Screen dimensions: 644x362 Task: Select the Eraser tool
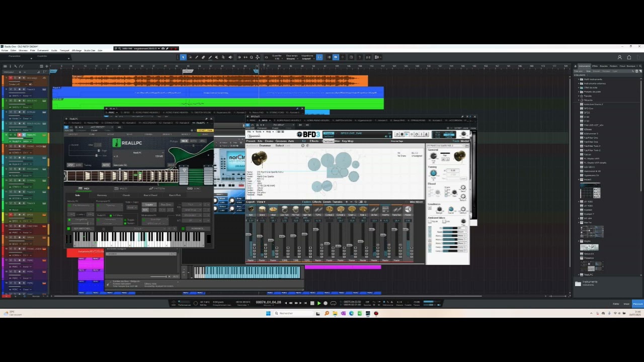(203, 57)
